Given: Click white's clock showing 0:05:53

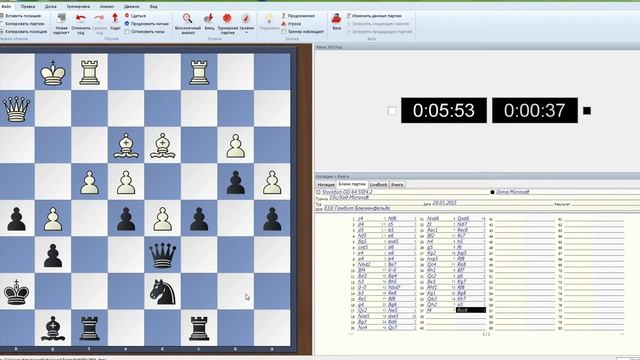Looking at the screenshot, I should 444,110.
